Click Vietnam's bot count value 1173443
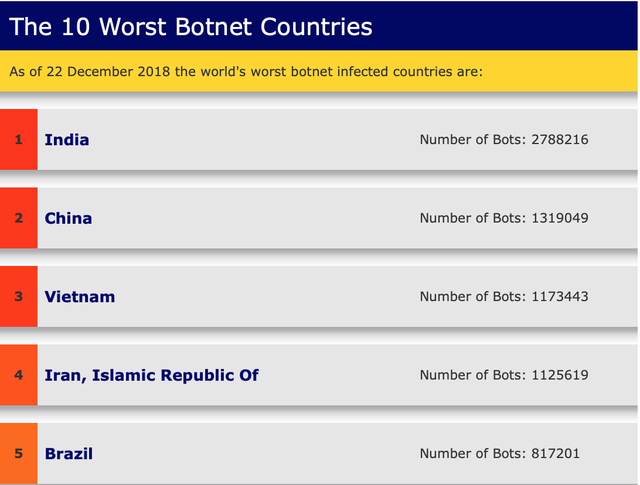This screenshot has height=485, width=640. 560,296
